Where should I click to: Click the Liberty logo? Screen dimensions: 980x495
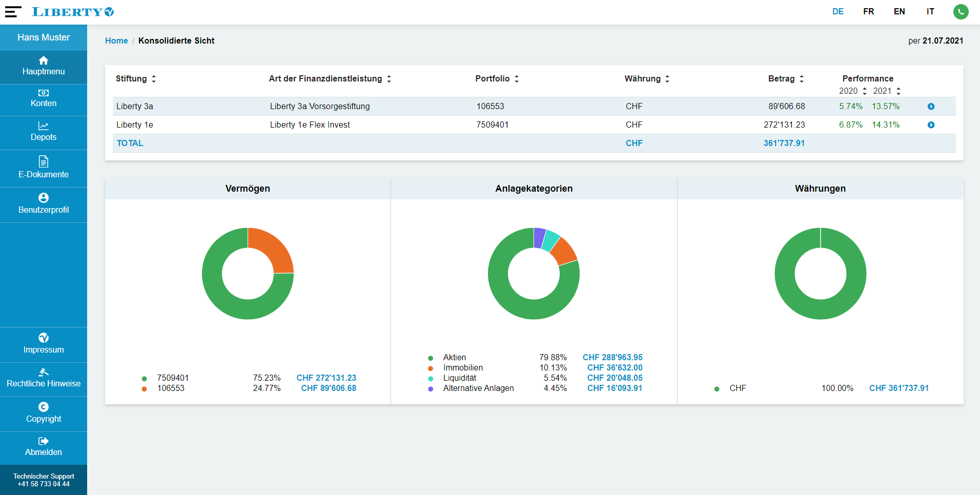tap(73, 12)
